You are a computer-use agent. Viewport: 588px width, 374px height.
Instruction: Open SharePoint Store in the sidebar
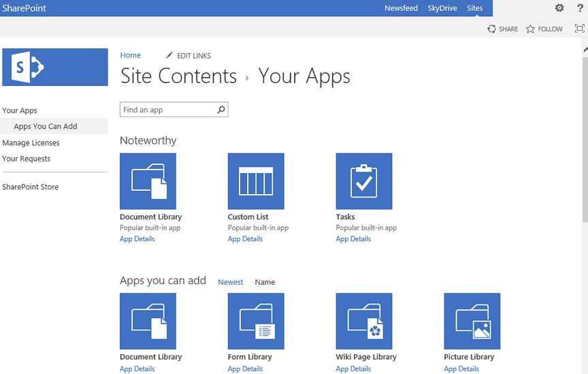click(30, 187)
